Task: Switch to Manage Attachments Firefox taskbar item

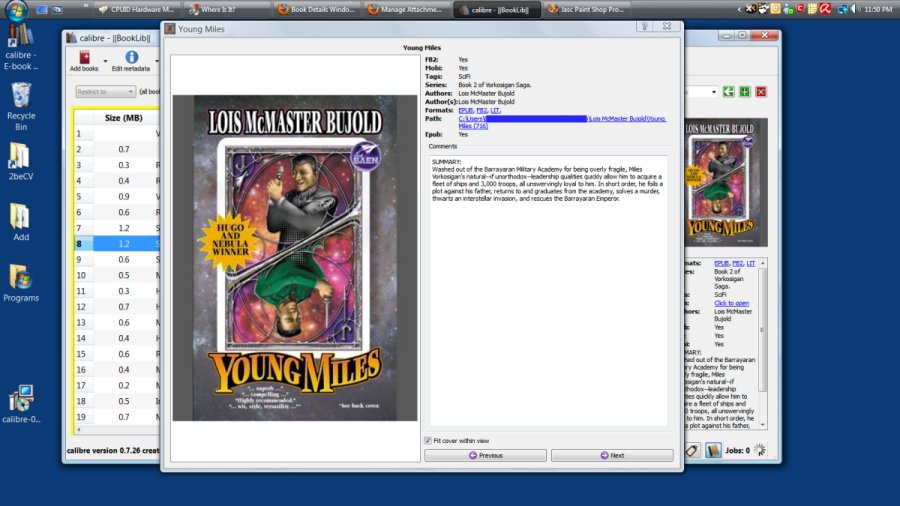Action: [x=407, y=9]
